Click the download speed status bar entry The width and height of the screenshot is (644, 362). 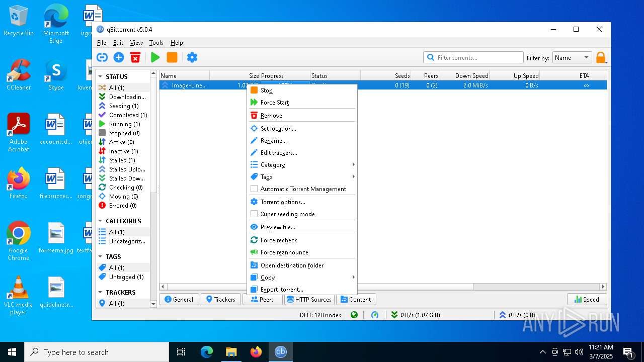point(416,315)
